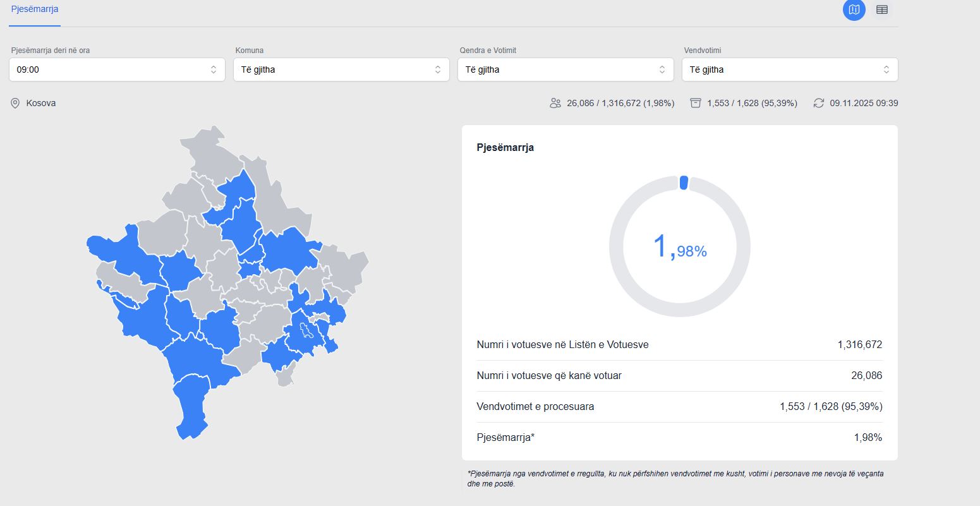This screenshot has height=506, width=980.
Task: Open the Pjesëmarrja tab
Action: point(35,9)
